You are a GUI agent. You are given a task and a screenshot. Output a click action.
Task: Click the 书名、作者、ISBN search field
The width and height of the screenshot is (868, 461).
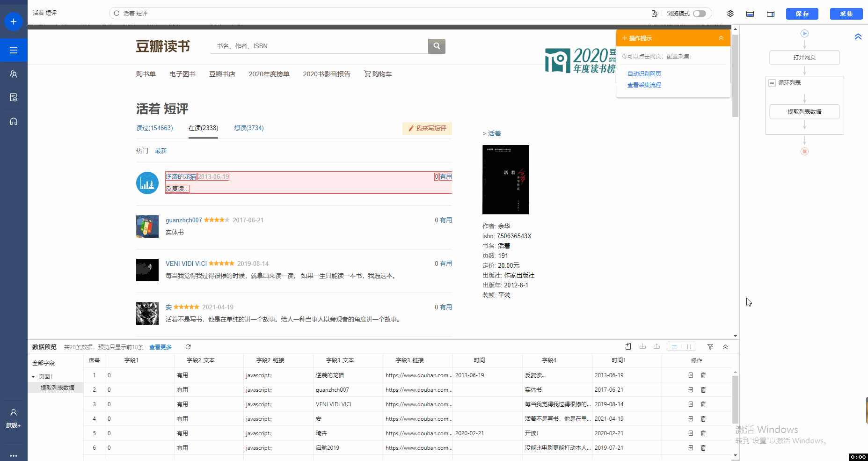click(x=319, y=46)
